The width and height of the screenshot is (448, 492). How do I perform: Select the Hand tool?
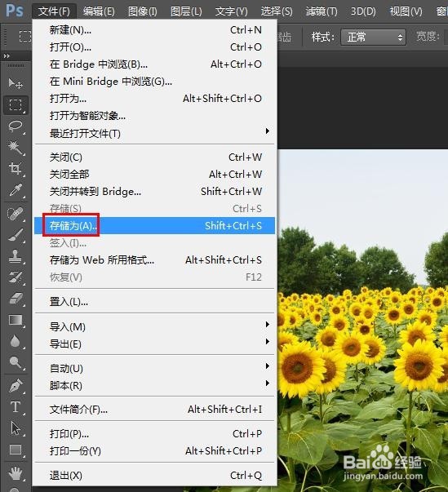[x=16, y=473]
